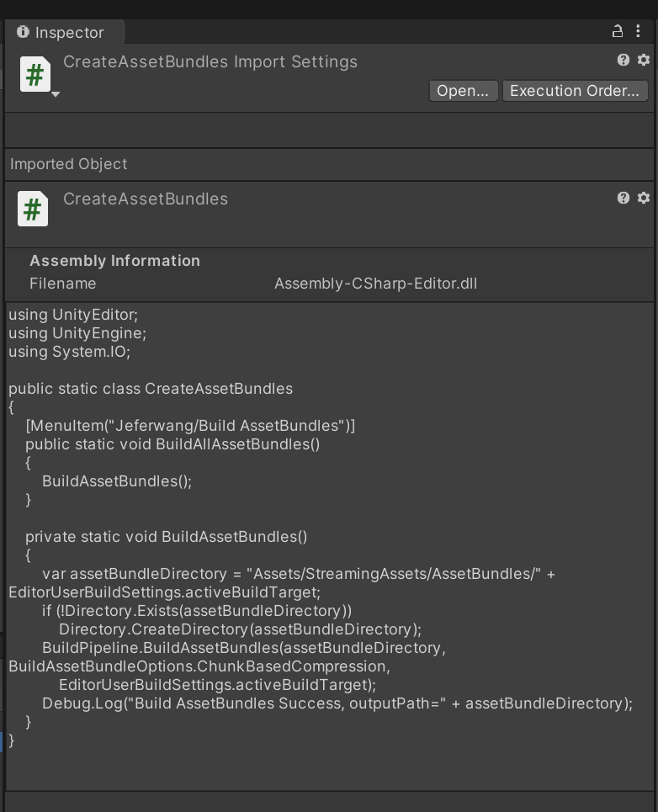Viewport: 658px width, 812px height.
Task: Expand the arrow below the script icon
Action: pos(56,94)
